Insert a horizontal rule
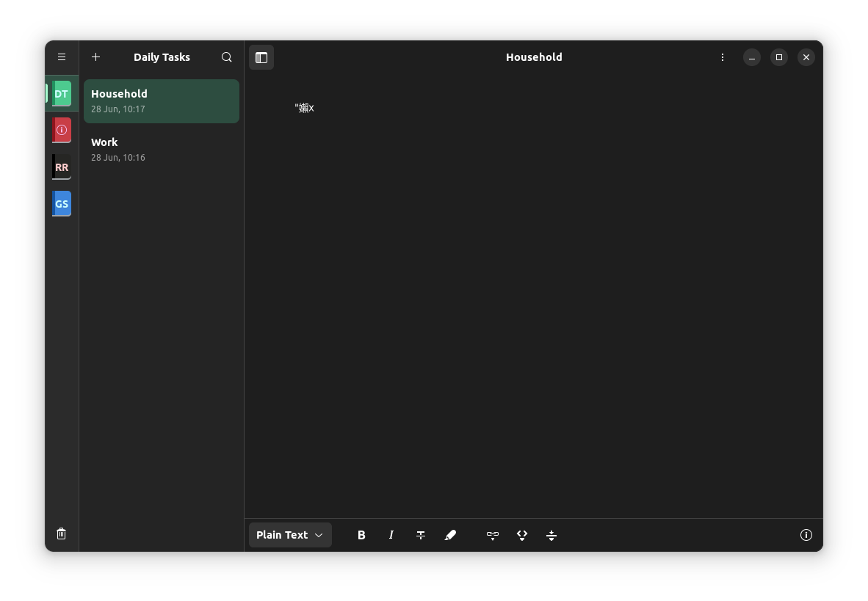Image resolution: width=868 pixels, height=601 pixels. pos(551,535)
